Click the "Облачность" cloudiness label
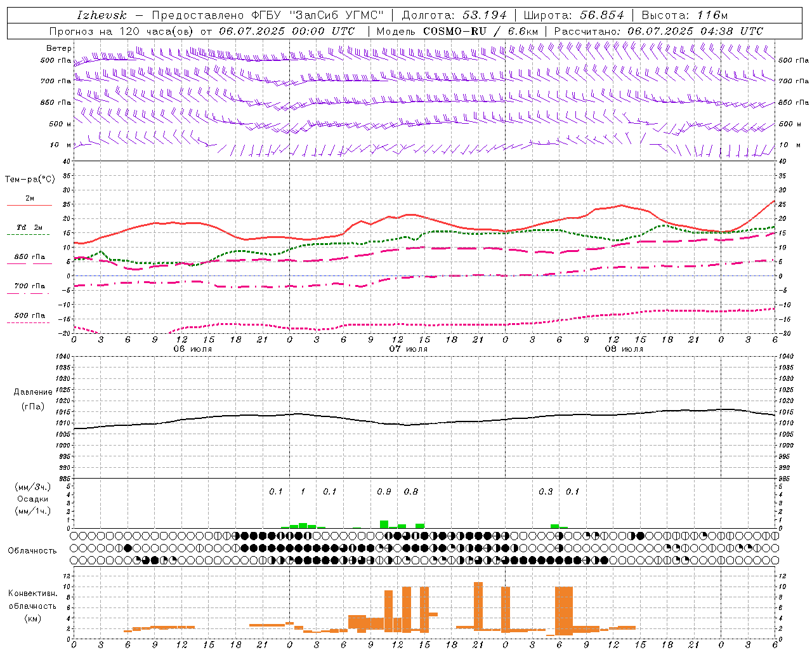The image size is (812, 650). [32, 550]
